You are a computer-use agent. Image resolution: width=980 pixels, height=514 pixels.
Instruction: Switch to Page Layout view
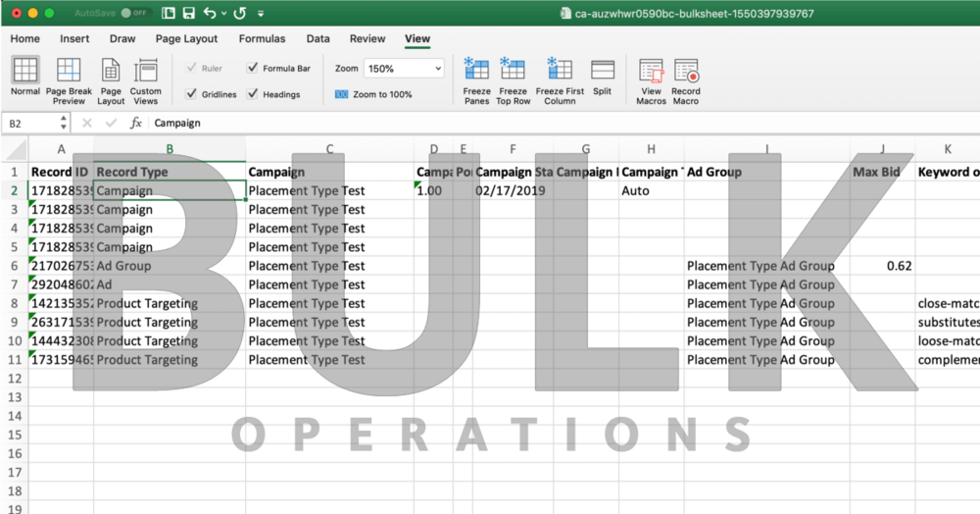pyautogui.click(x=111, y=80)
